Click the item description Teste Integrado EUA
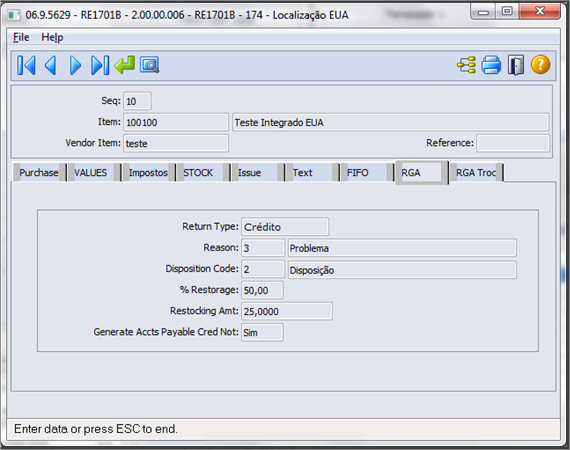The height and width of the screenshot is (450, 570). coord(390,122)
